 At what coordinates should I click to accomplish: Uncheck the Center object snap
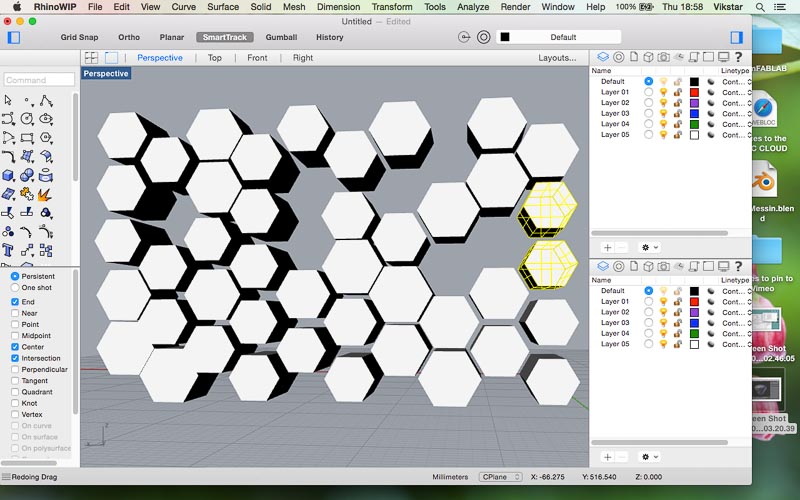tap(15, 347)
